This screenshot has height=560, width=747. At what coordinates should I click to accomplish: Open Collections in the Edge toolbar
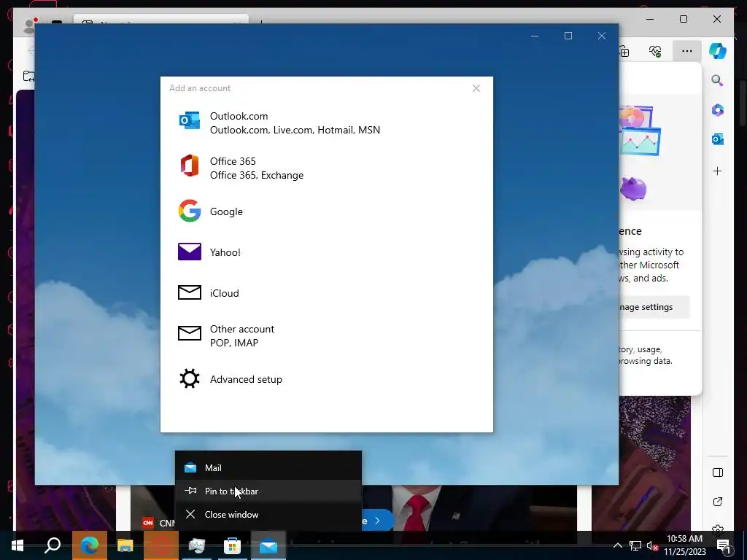624,51
